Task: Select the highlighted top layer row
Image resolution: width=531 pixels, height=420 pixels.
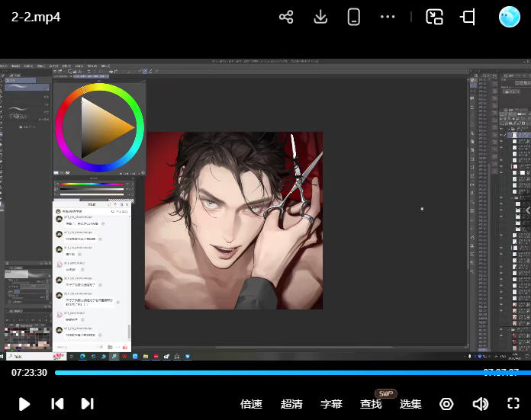Action: coord(519,135)
